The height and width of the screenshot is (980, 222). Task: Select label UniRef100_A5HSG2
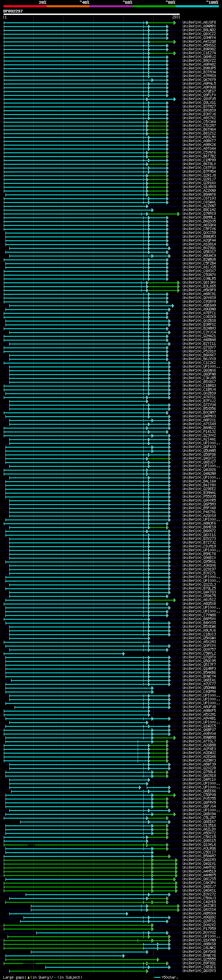199,45
